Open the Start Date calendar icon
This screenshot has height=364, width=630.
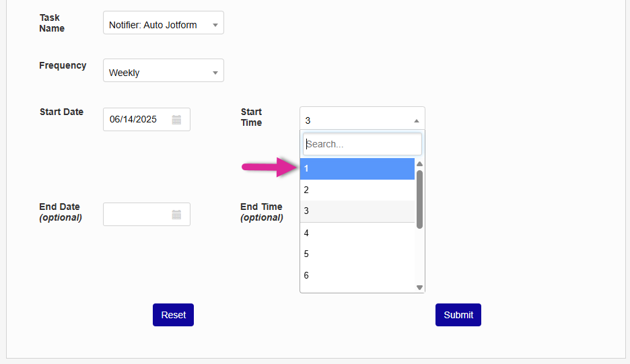pyautogui.click(x=176, y=120)
